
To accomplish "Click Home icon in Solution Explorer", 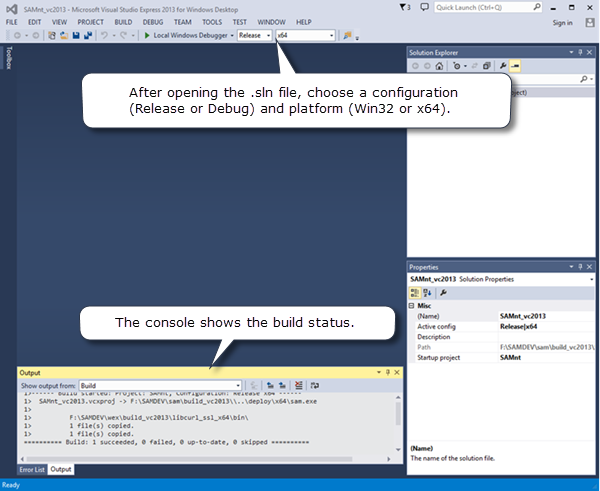I will point(439,66).
